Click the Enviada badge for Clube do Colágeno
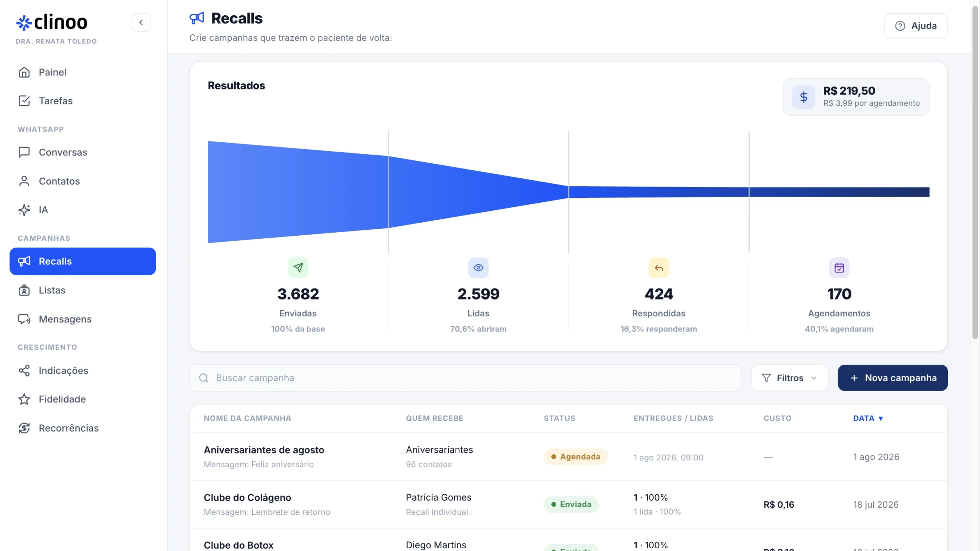The height and width of the screenshot is (551, 980). (571, 504)
